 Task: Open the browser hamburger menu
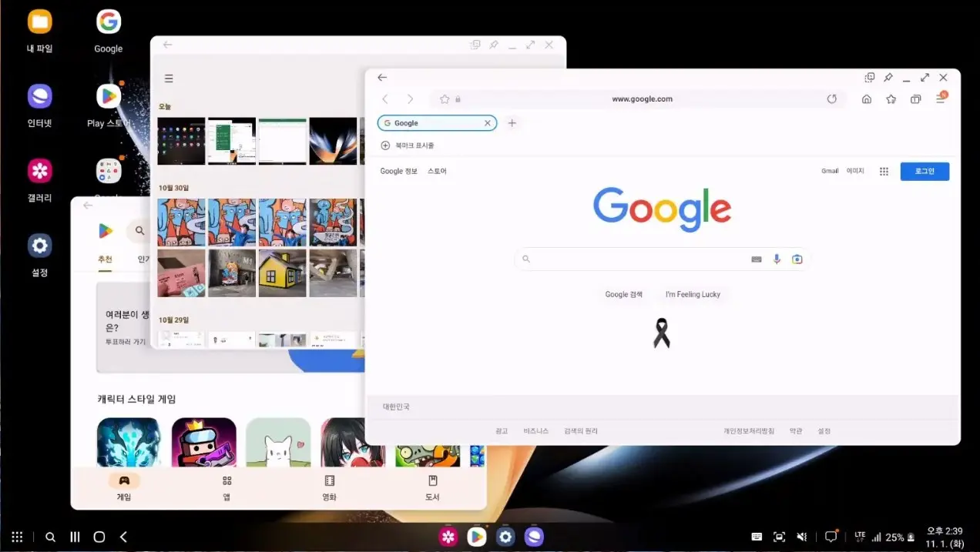941,99
